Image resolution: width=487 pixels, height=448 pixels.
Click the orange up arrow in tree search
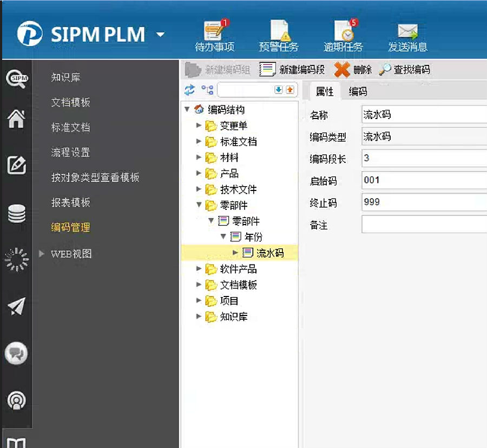click(x=290, y=90)
